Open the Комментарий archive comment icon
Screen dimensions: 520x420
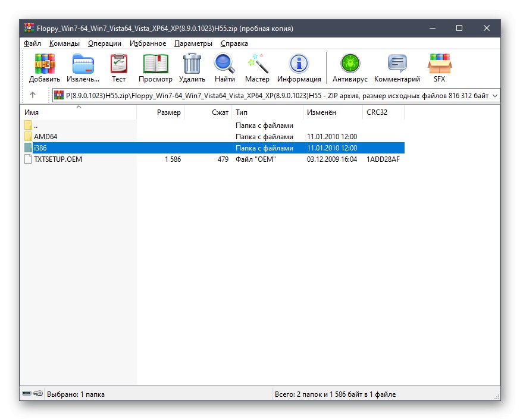point(397,64)
